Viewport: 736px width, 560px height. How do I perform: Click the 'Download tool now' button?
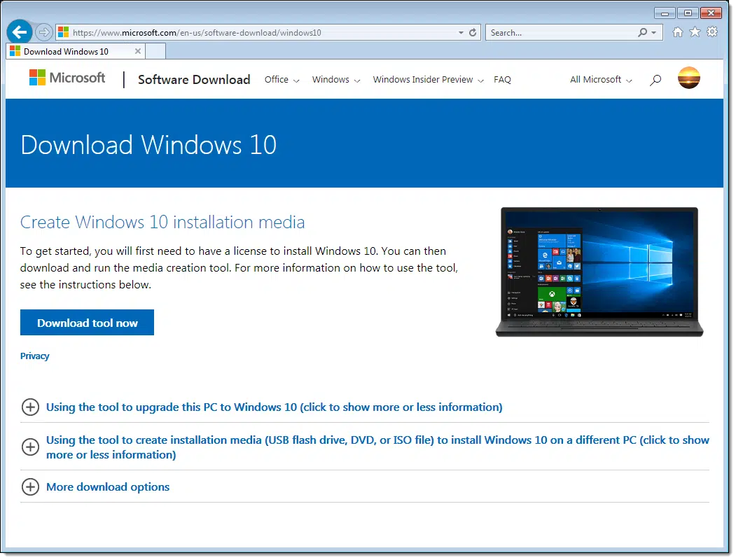[x=88, y=323]
